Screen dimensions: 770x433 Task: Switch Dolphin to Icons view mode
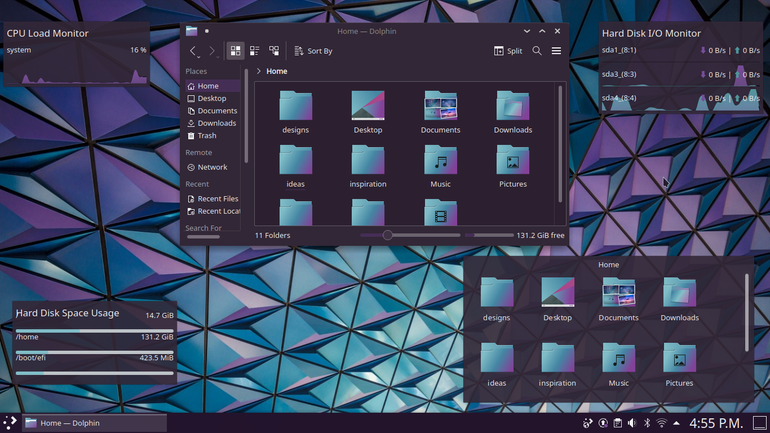(x=236, y=51)
